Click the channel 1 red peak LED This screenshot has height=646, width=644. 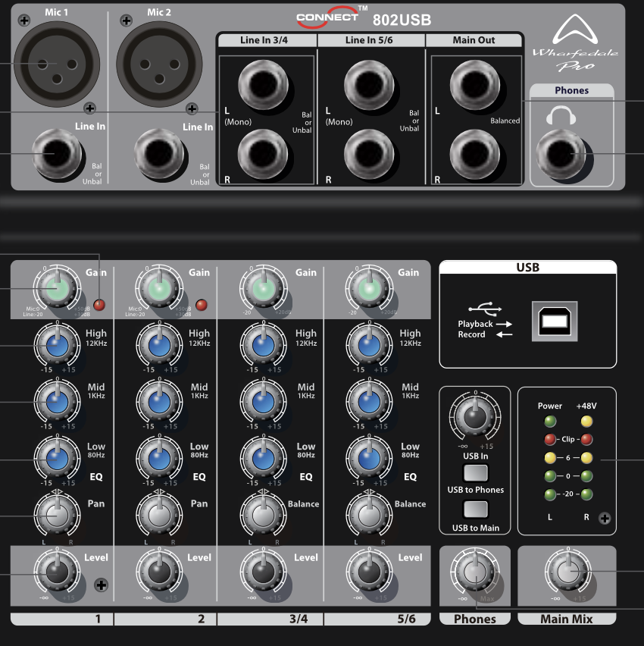pyautogui.click(x=98, y=305)
